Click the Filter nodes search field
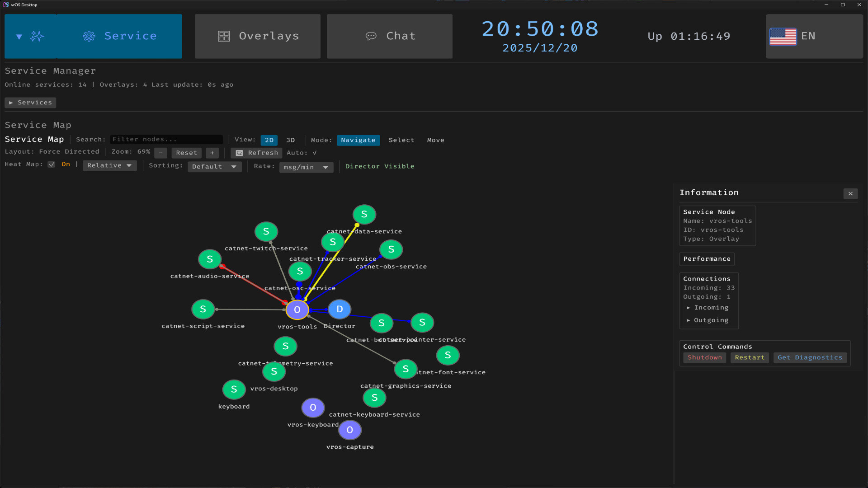 (166, 140)
